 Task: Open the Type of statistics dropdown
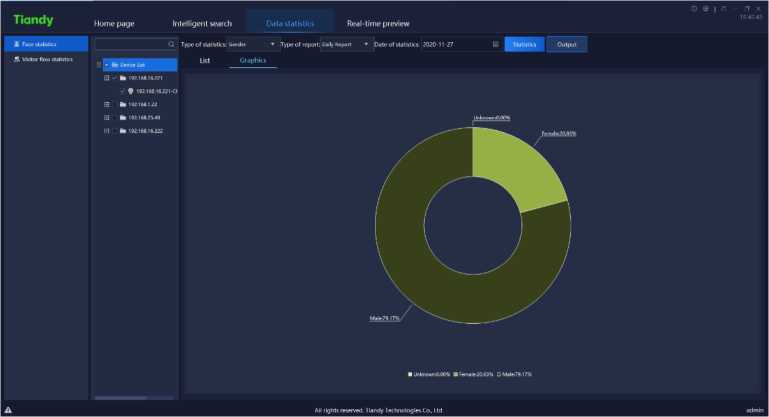click(253, 44)
